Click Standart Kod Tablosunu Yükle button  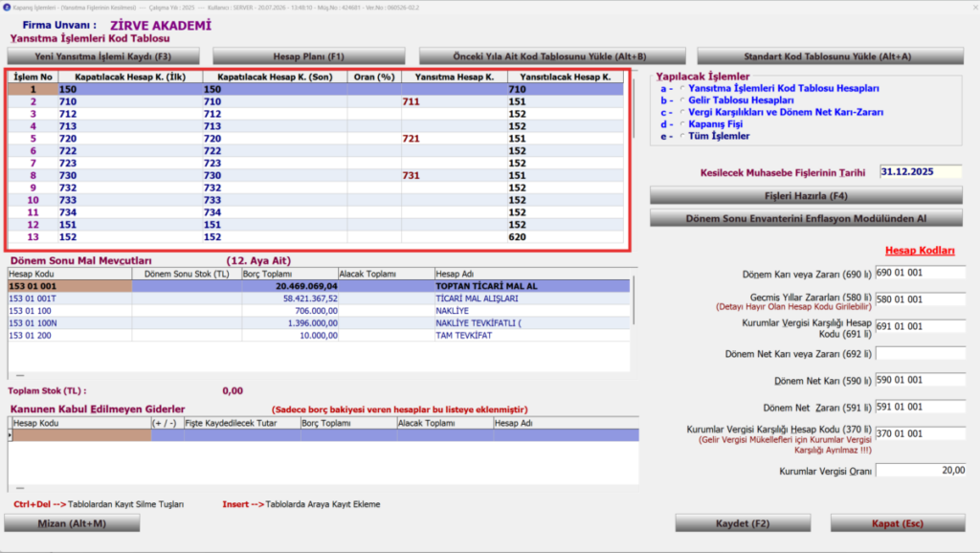point(830,56)
